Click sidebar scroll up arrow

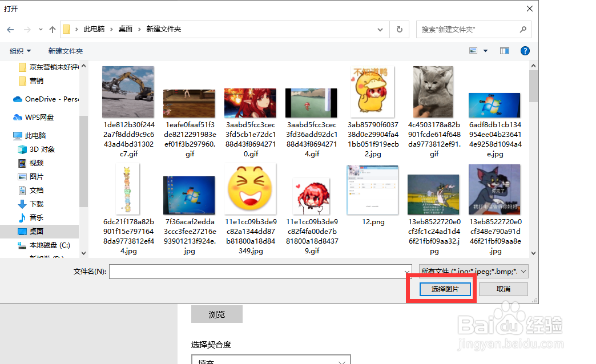83,66
